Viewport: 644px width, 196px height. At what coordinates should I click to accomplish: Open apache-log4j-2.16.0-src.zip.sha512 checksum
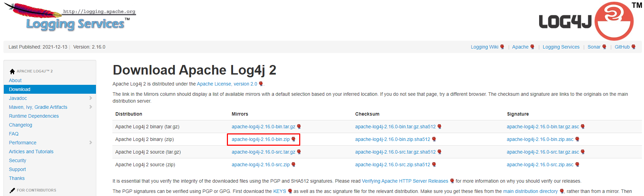coord(392,165)
